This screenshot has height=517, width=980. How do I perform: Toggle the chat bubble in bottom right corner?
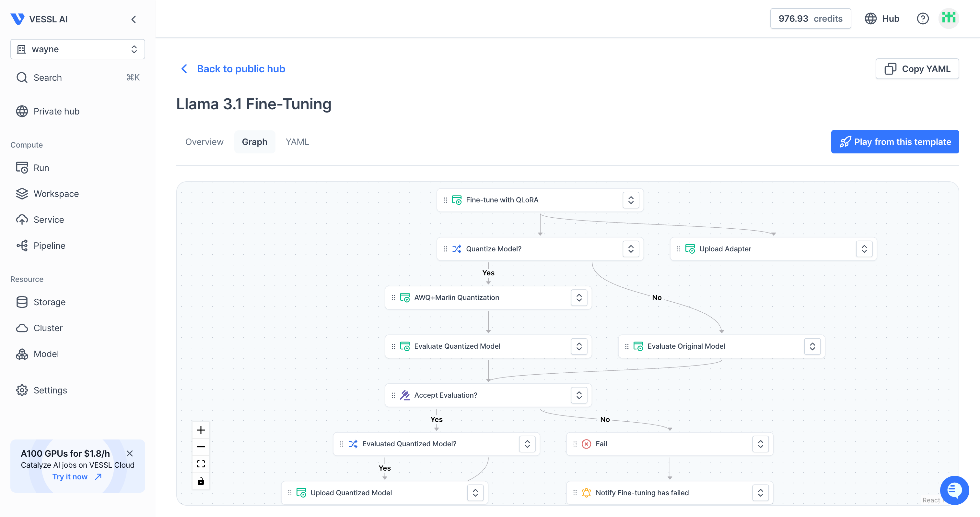955,490
